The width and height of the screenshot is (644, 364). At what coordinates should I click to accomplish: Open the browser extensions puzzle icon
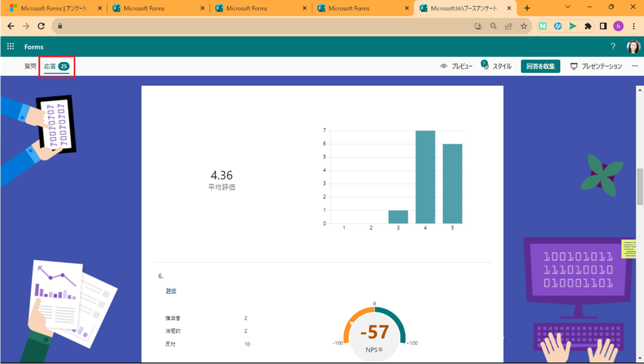[588, 26]
